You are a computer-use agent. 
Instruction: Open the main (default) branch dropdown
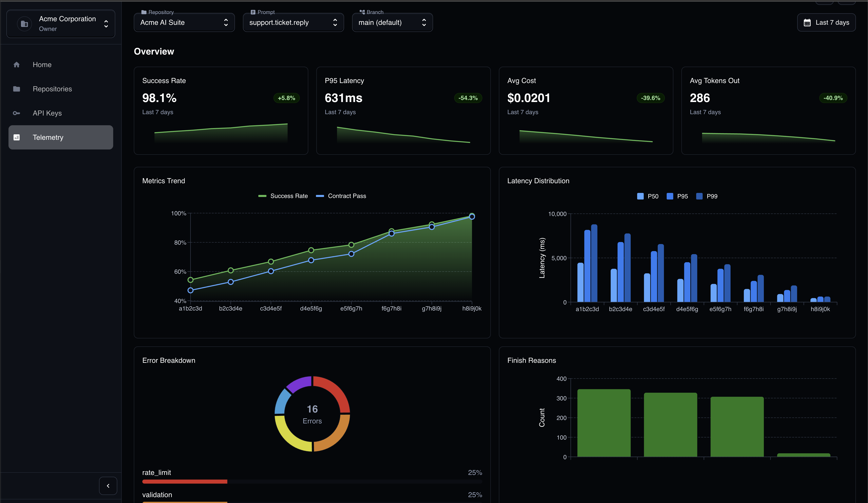(x=392, y=23)
